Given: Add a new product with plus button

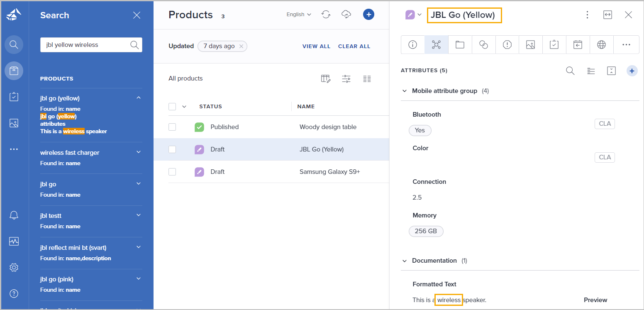Looking at the screenshot, I should (368, 15).
